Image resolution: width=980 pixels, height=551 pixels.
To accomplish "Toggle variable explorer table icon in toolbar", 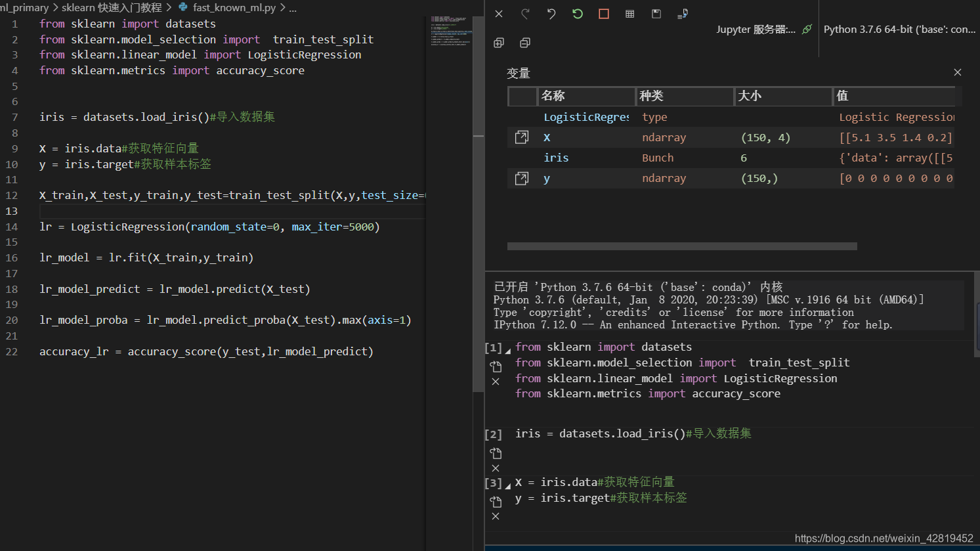I will 630,14.
